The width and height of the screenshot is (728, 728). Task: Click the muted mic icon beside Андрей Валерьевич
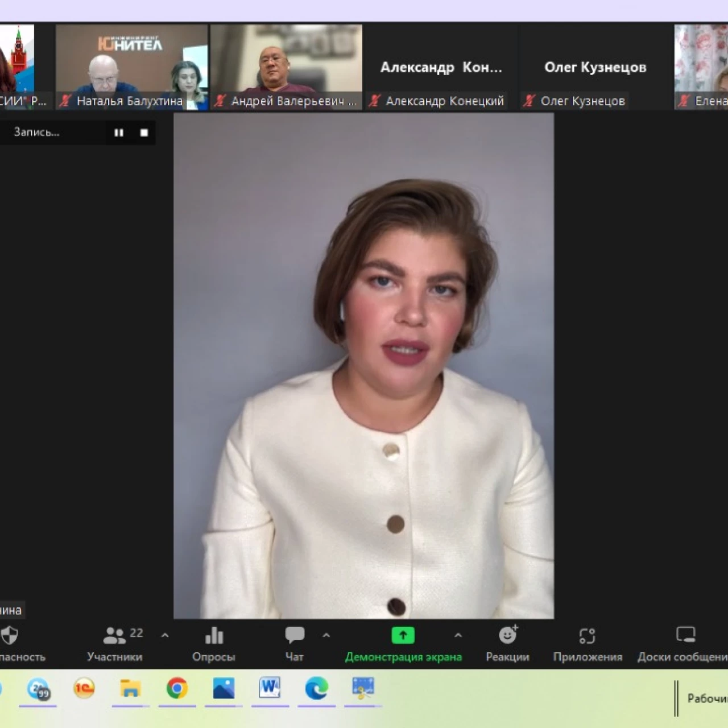tap(220, 101)
